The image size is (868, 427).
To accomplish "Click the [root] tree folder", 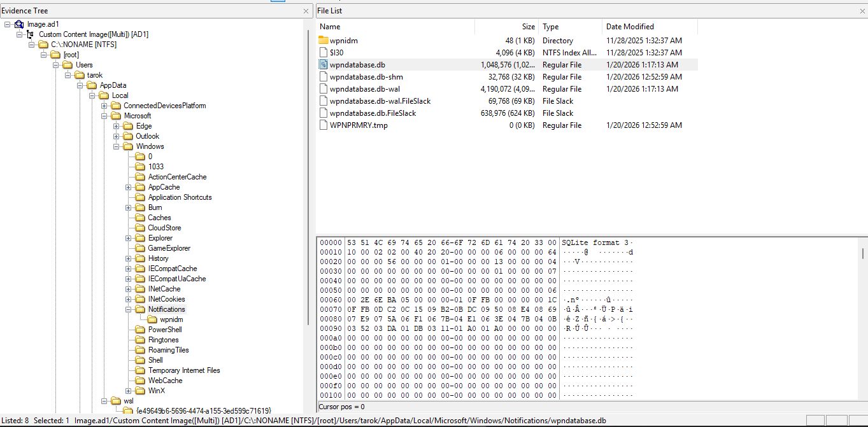I will click(x=71, y=55).
